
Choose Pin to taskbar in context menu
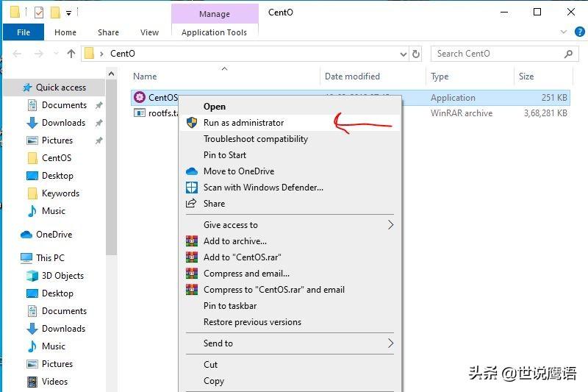pos(230,306)
